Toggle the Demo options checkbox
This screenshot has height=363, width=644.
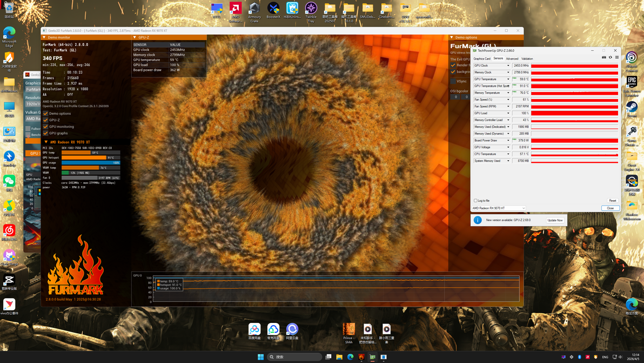click(x=45, y=114)
